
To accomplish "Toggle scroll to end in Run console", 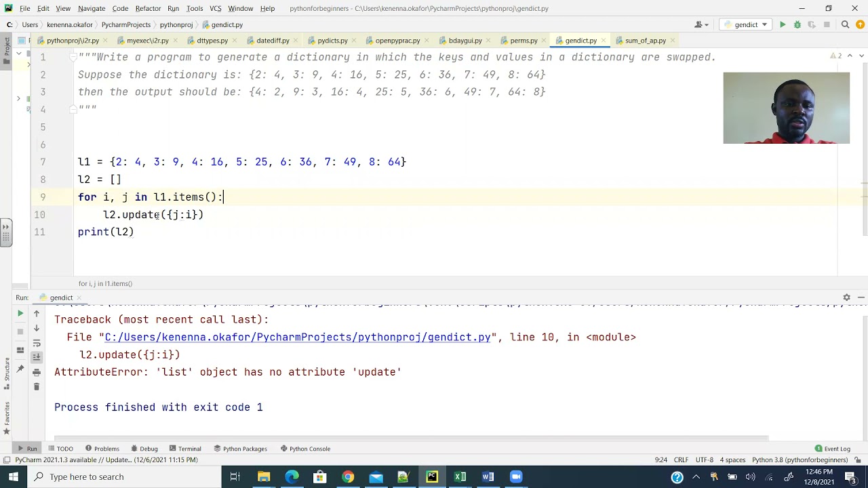I will click(37, 357).
